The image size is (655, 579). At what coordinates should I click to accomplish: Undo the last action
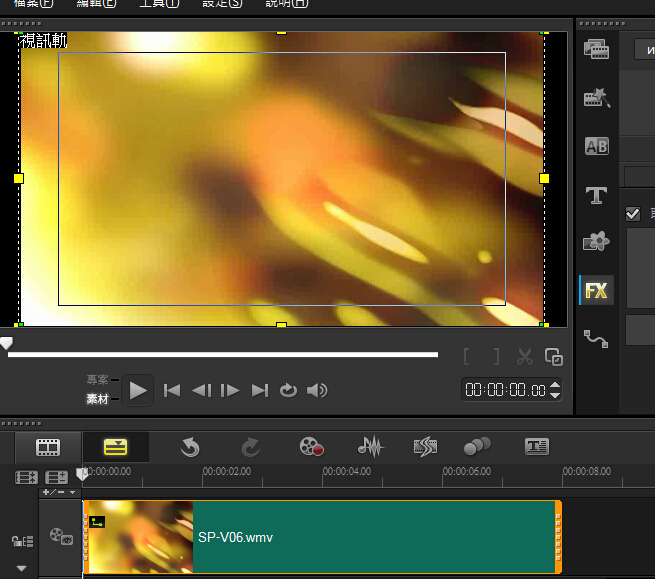190,447
